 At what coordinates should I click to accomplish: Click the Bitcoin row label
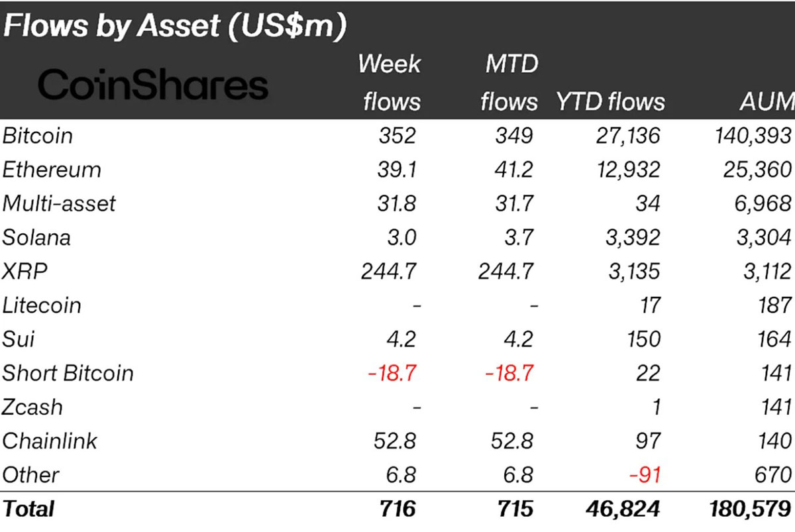click(38, 136)
